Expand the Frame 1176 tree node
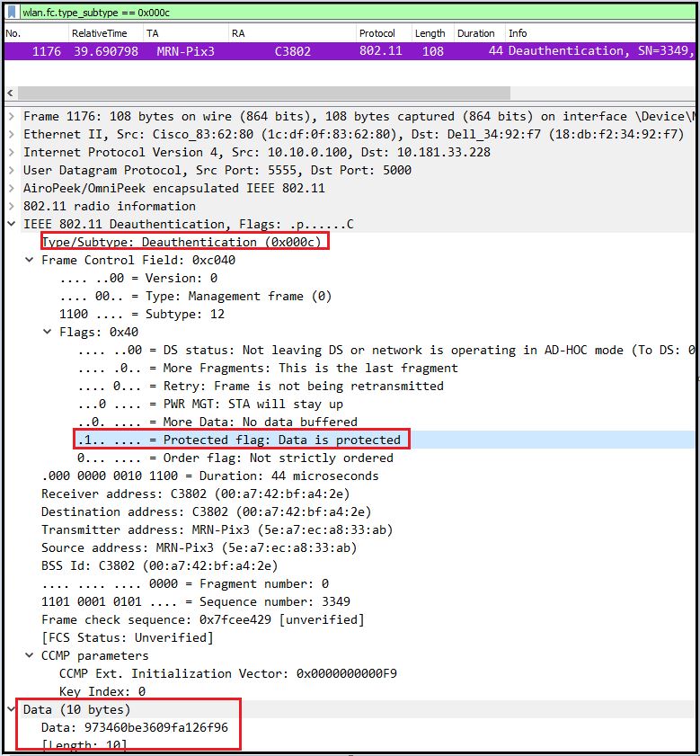This screenshot has height=756, width=700. (x=12, y=116)
